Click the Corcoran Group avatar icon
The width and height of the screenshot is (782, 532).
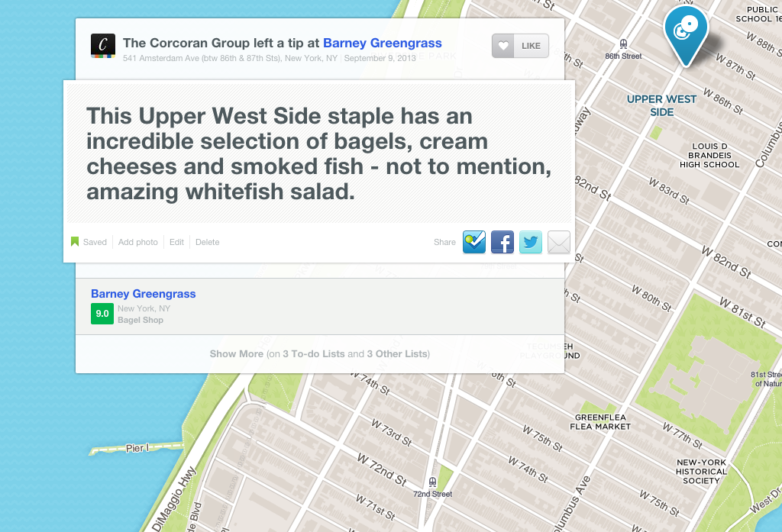point(103,46)
